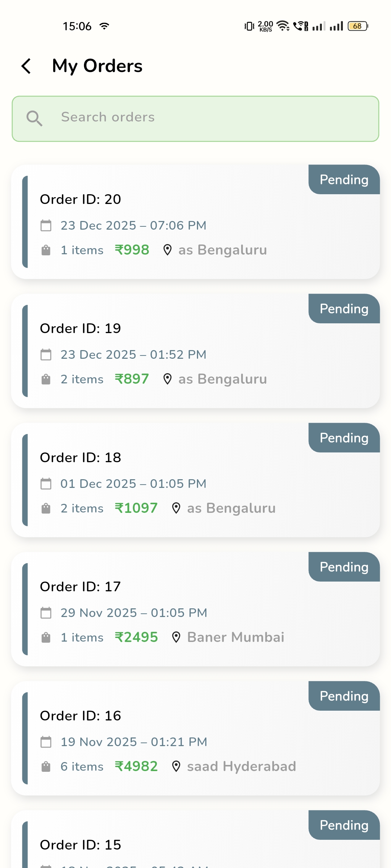Click the search magnifier icon

34,118
